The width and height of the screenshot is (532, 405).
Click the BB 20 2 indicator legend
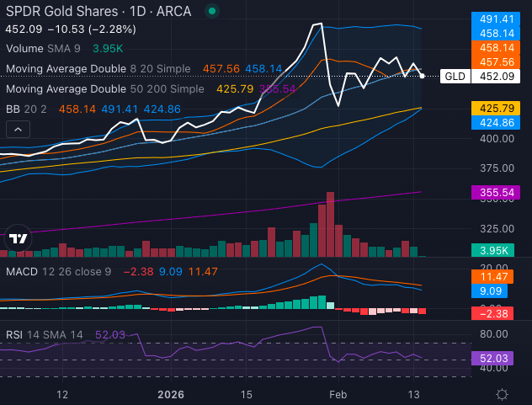pos(24,109)
